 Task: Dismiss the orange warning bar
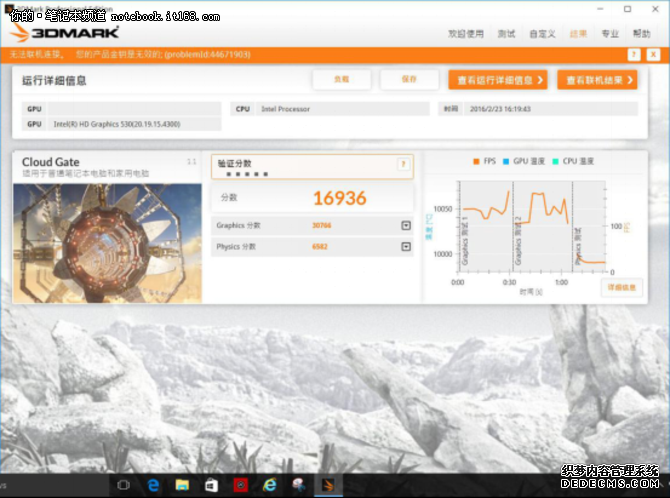point(653,55)
